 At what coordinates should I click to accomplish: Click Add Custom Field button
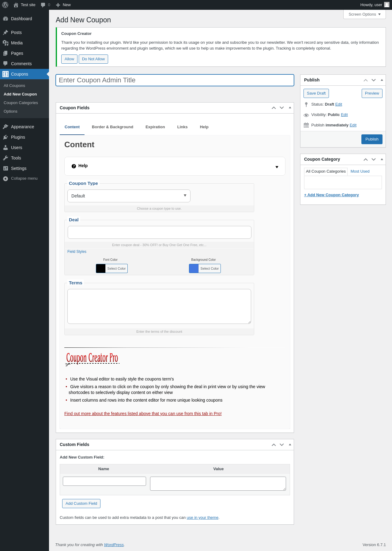tap(81, 504)
